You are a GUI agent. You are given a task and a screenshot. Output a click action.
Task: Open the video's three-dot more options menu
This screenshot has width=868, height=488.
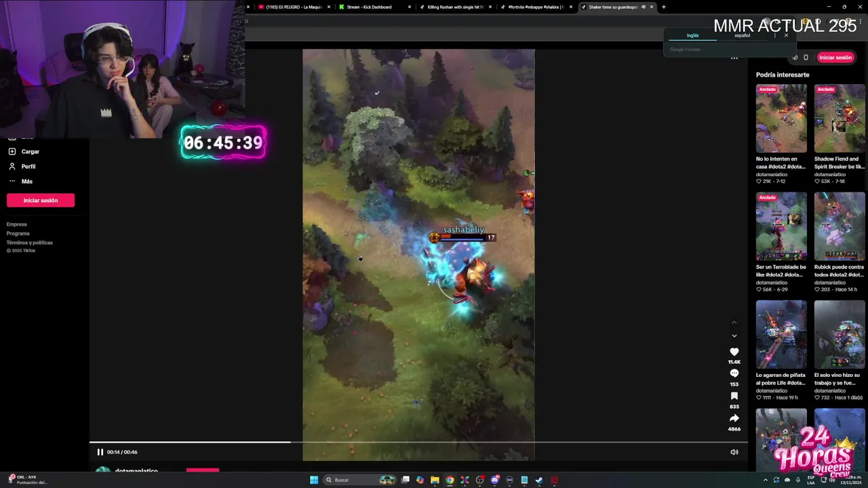[734, 58]
